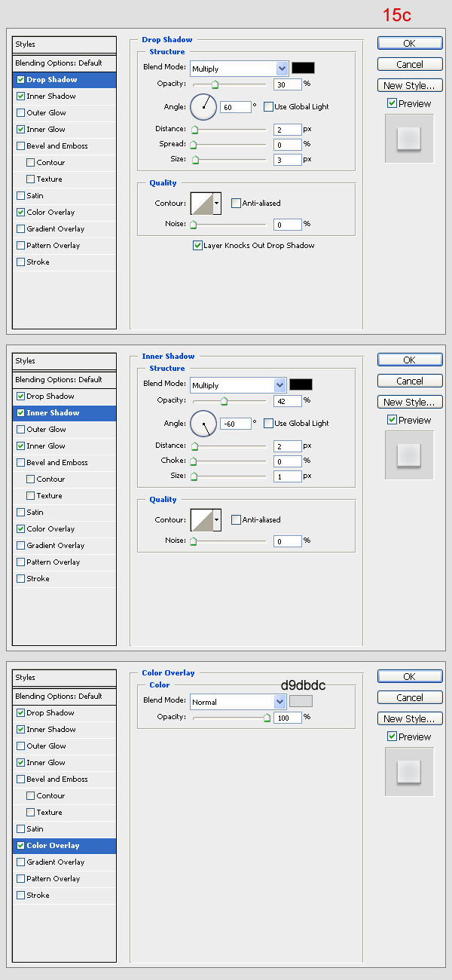Open the Normal Blend Mode dropdown in Color Overlay
The image size is (452, 980).
tap(239, 702)
